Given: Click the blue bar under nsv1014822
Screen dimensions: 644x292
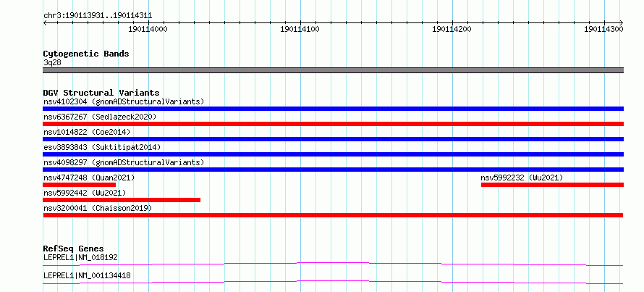Looking at the screenshot, I should tap(333, 139).
